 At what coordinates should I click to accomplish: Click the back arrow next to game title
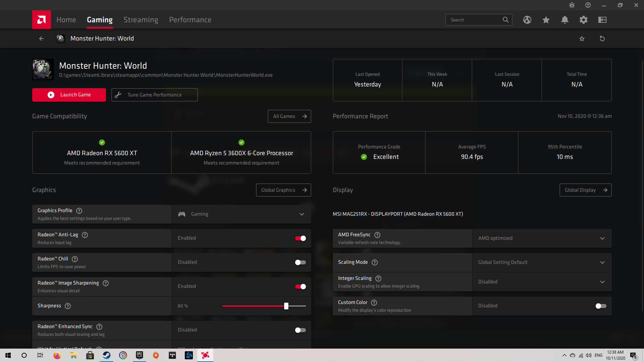pos(41,39)
